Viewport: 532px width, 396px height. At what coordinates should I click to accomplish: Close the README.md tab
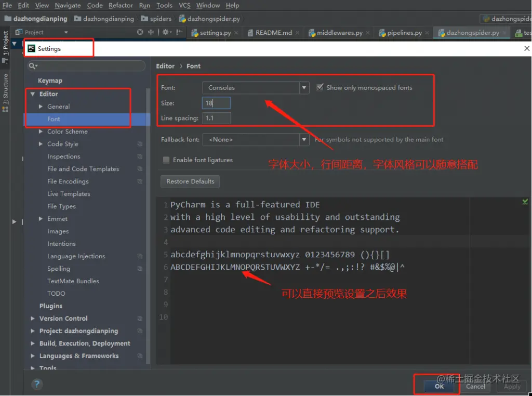point(297,33)
